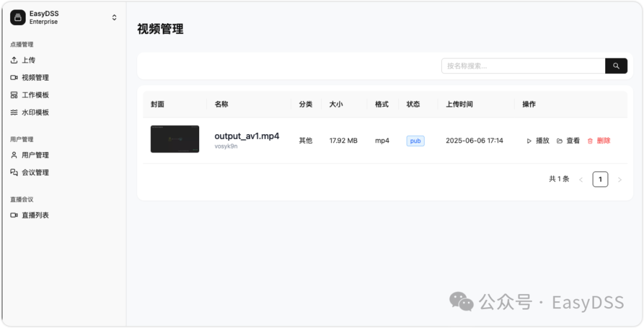This screenshot has width=644, height=328.
Task: Open the output_av1.mp4 cover thumbnail
Action: click(175, 139)
